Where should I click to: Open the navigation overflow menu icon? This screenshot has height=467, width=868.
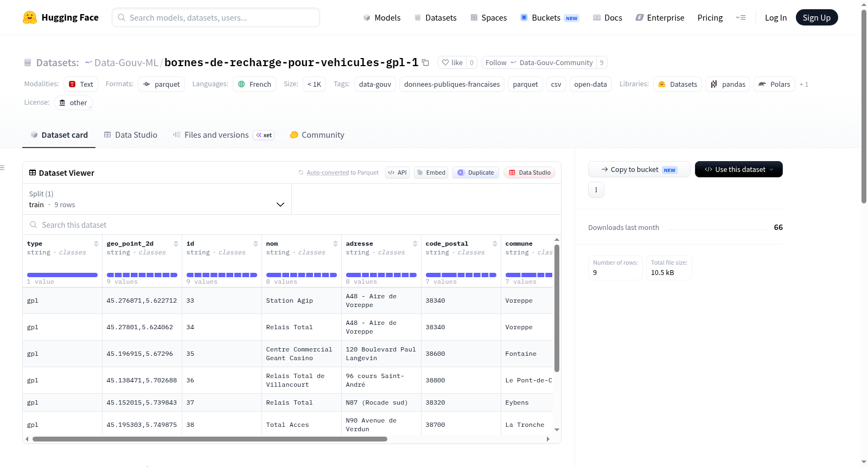click(741, 17)
